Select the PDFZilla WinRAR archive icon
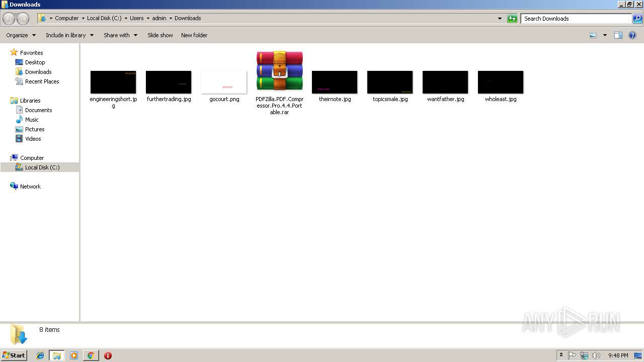 [279, 71]
